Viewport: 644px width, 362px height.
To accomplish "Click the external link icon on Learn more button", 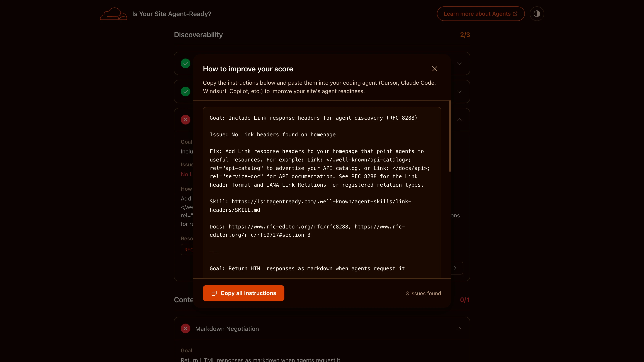I will (x=515, y=14).
